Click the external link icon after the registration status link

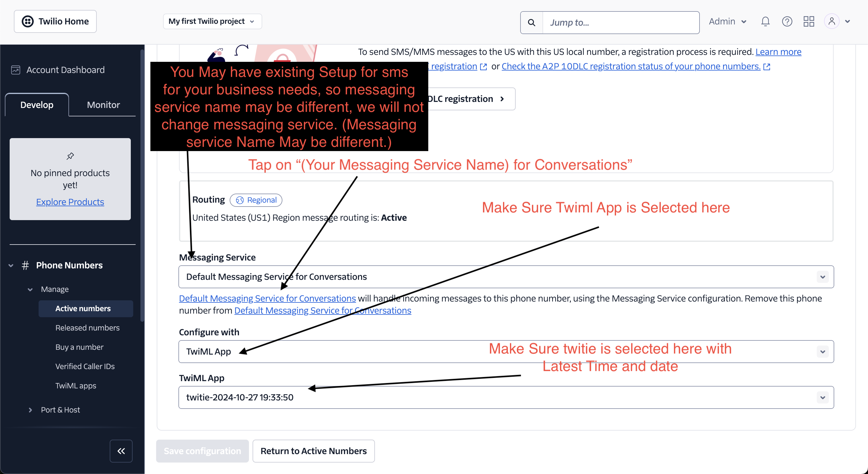tap(766, 66)
